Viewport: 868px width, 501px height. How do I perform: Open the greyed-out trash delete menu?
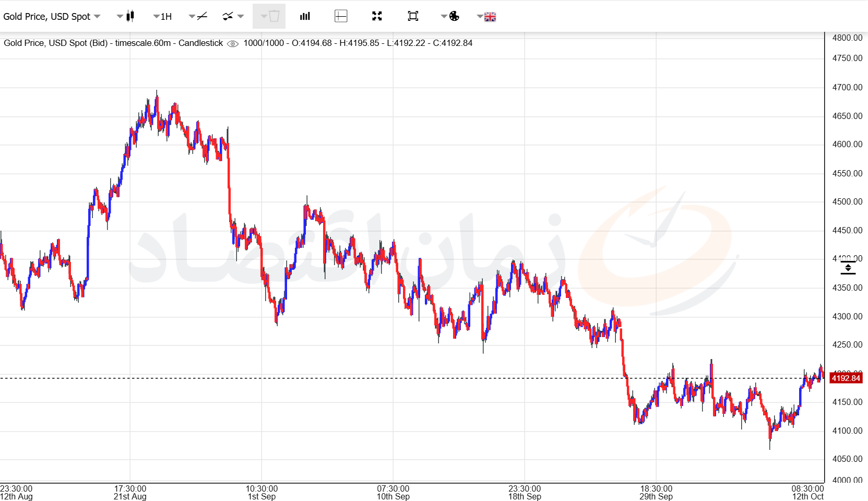[x=269, y=16]
